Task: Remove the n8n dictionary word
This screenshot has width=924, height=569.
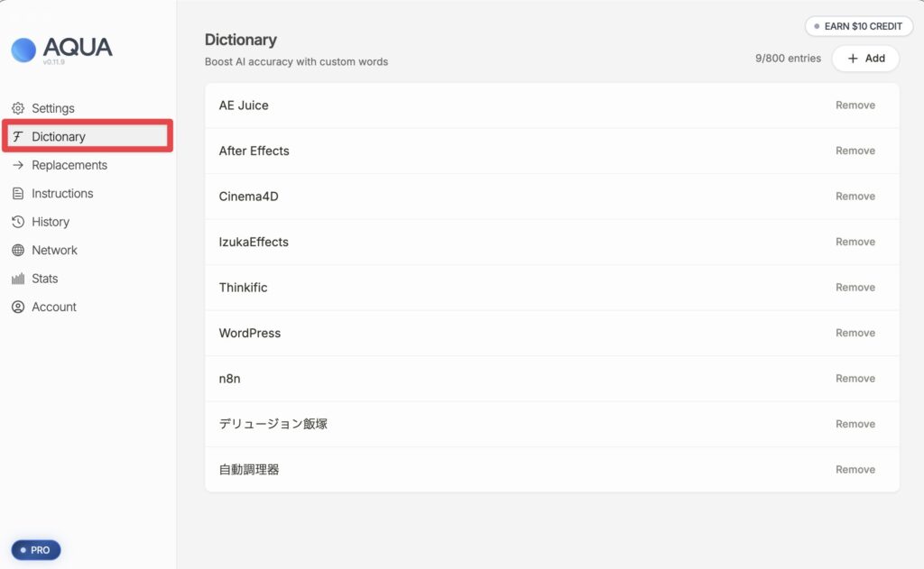Action: (855, 379)
